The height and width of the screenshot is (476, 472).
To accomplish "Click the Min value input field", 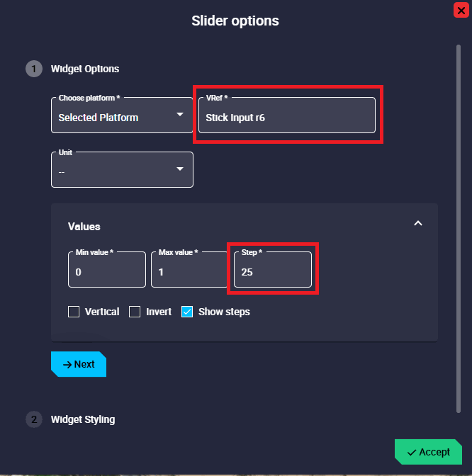I will pyautogui.click(x=106, y=271).
